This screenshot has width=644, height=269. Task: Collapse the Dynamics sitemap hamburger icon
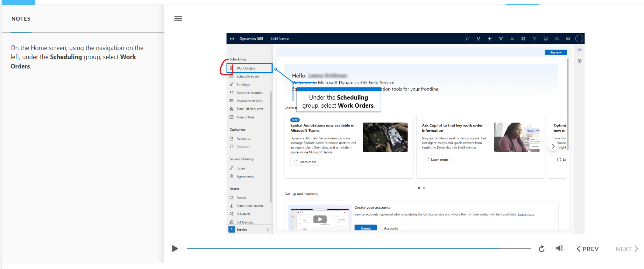click(x=232, y=49)
